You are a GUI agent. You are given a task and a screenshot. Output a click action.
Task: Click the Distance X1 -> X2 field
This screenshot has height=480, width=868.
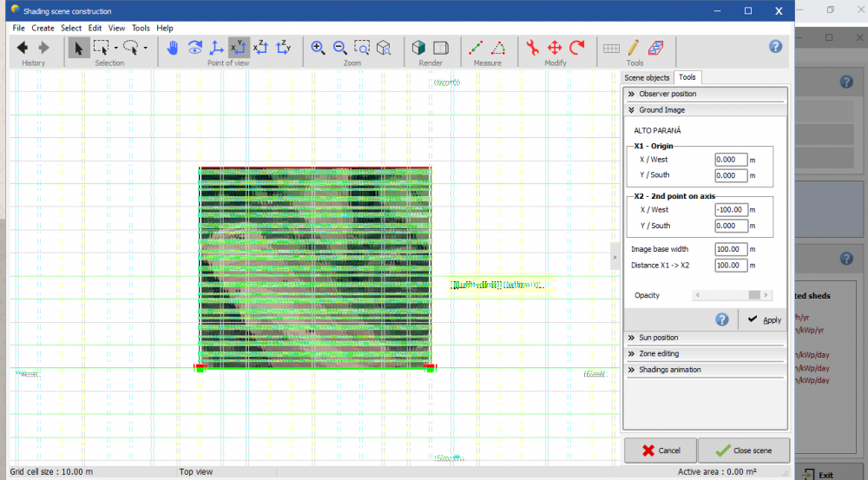click(x=731, y=266)
